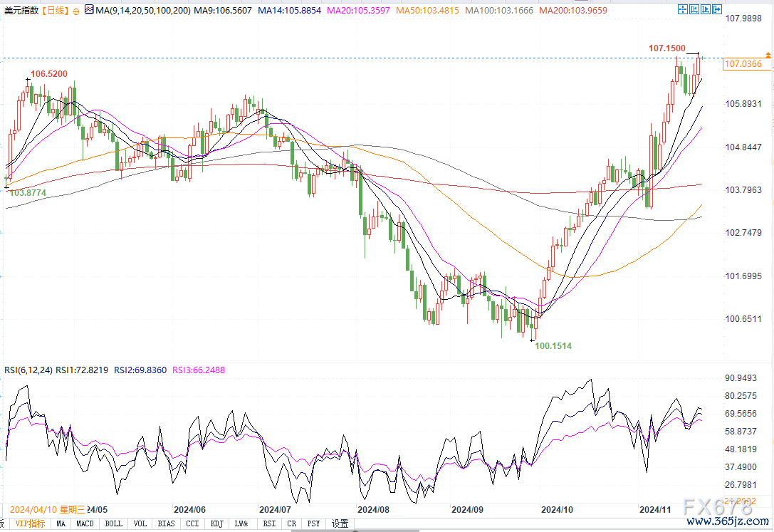This screenshot has width=774, height=532.
Task: Click the orange circle-plus icon beside 日线
Action: 75,11
